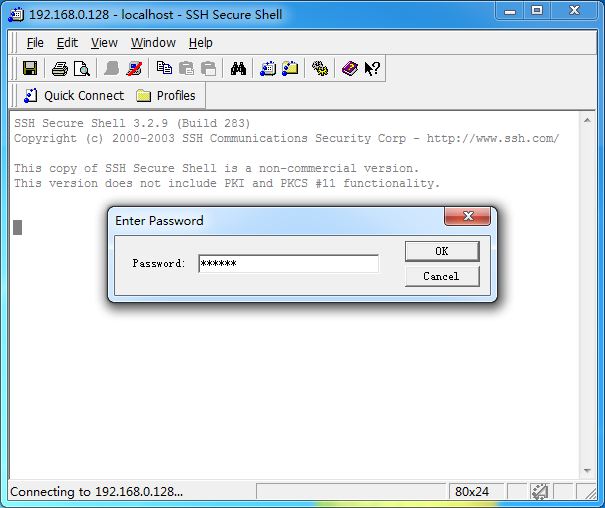
Task: Minimize the SSH Secure Shell window
Action: pos(510,11)
